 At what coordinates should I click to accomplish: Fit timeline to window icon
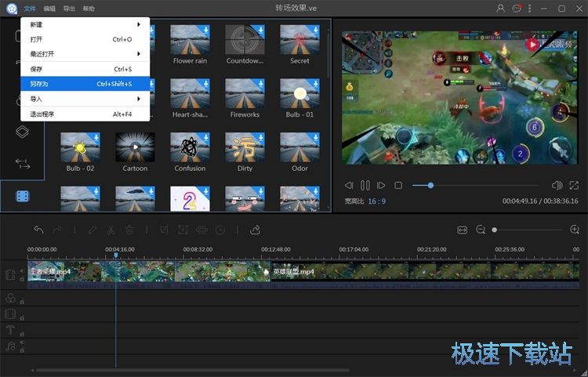tap(463, 230)
